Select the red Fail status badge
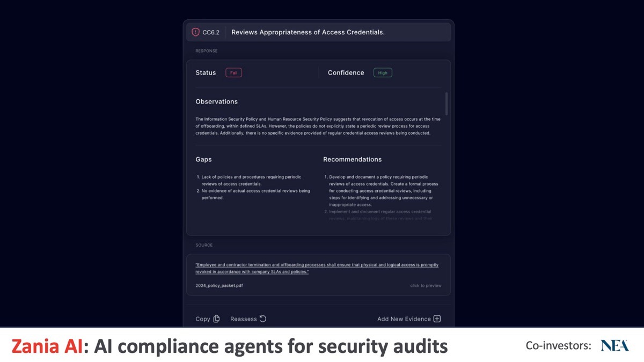644x362 pixels. click(x=233, y=73)
